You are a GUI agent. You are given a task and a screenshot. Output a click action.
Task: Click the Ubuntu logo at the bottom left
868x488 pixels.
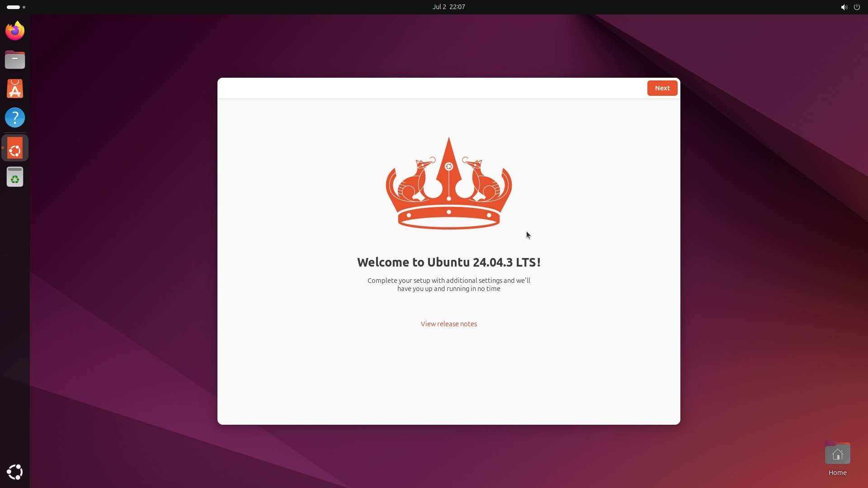[14, 472]
